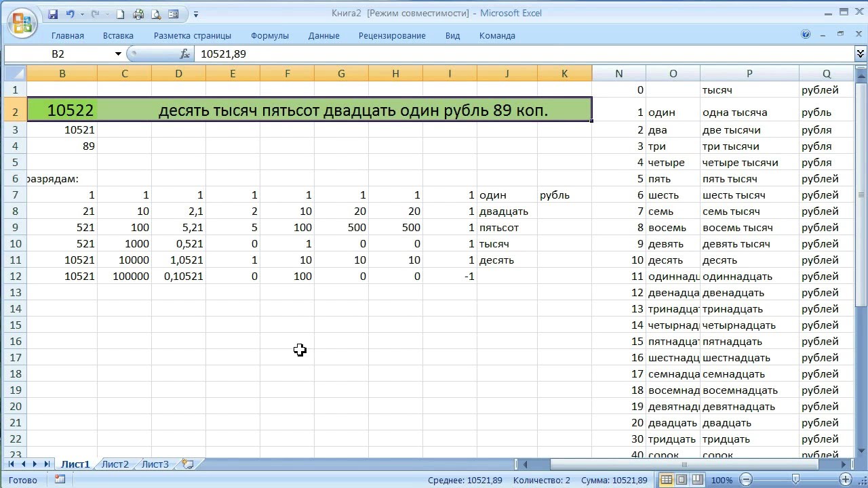Select cell B4 containing 89
Screen dimensions: 868x488
[x=62, y=146]
